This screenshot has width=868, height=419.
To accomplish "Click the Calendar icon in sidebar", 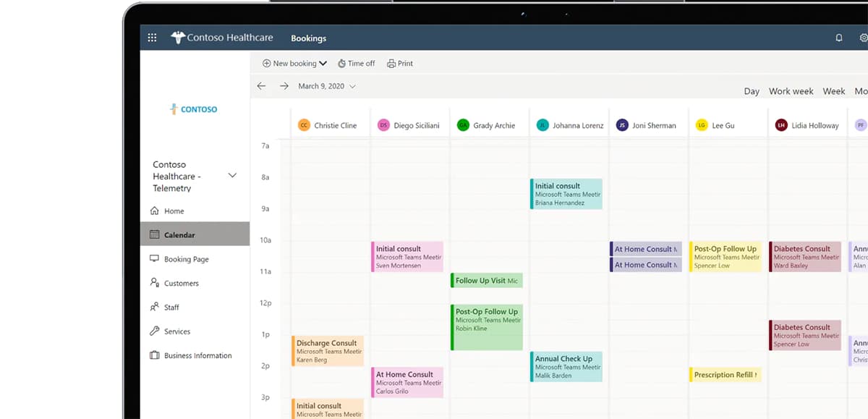I will click(x=154, y=234).
